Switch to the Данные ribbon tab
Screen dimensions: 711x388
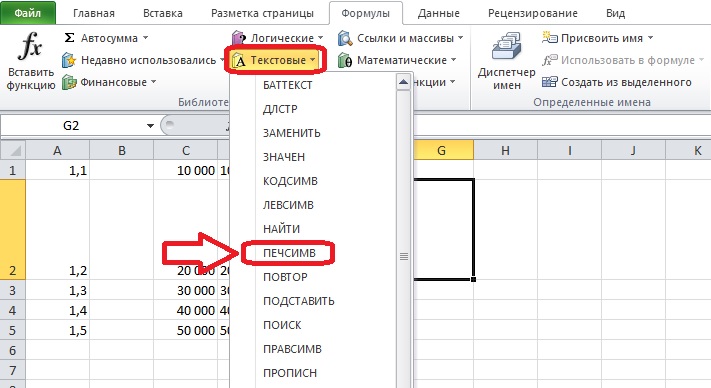[x=438, y=13]
